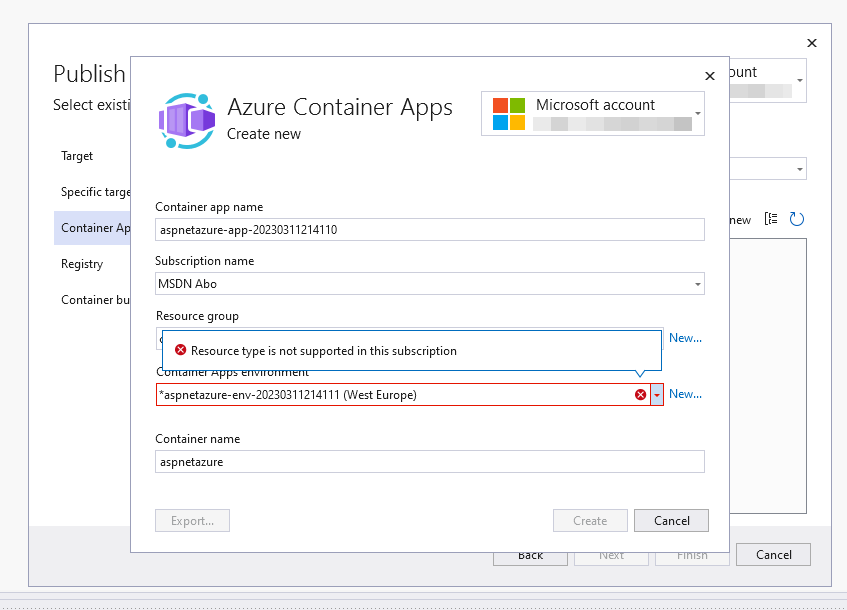Expand the Container Apps environment dropdown arrow

click(x=657, y=395)
